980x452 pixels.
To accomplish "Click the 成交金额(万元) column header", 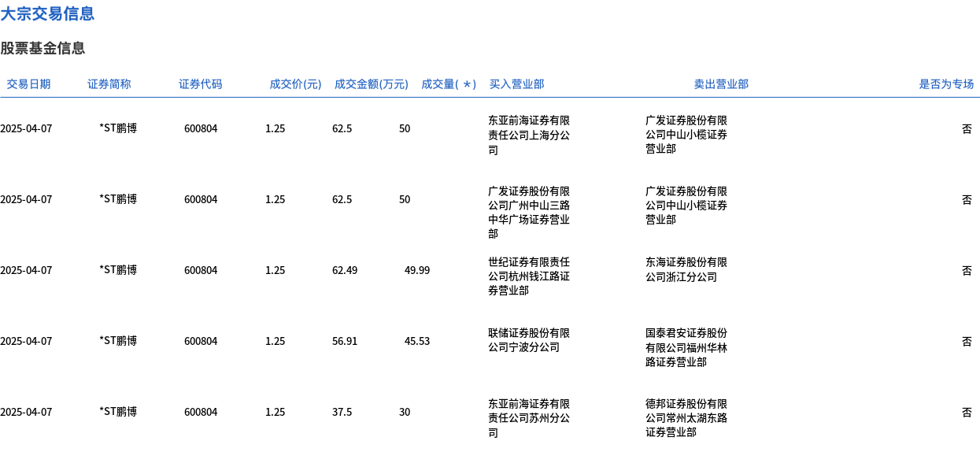I will tap(372, 84).
